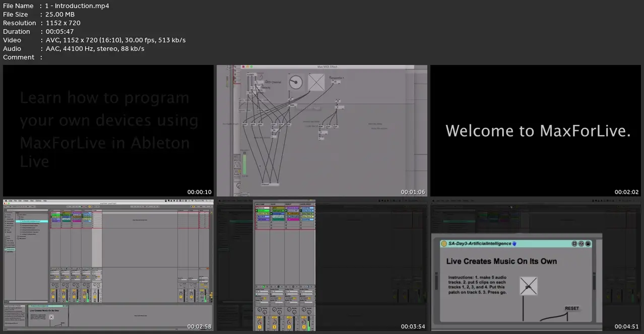Turn the round dial in the Max patcher
The width and height of the screenshot is (644, 334).
295,81
